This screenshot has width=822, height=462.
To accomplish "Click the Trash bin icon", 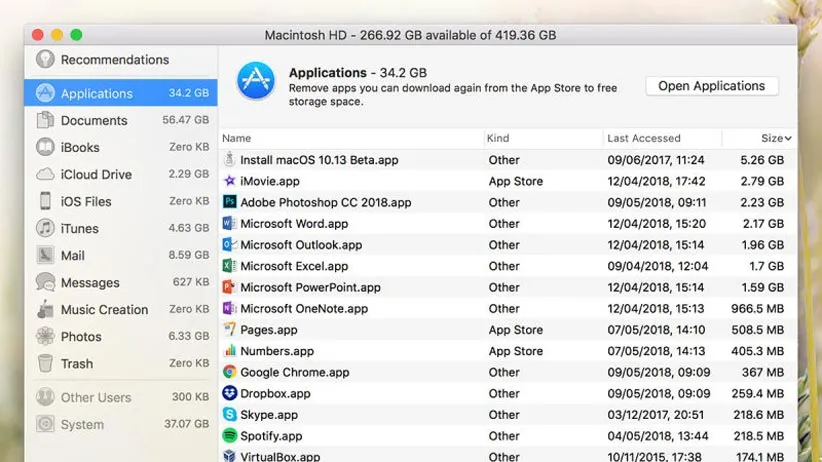I will pyautogui.click(x=45, y=363).
